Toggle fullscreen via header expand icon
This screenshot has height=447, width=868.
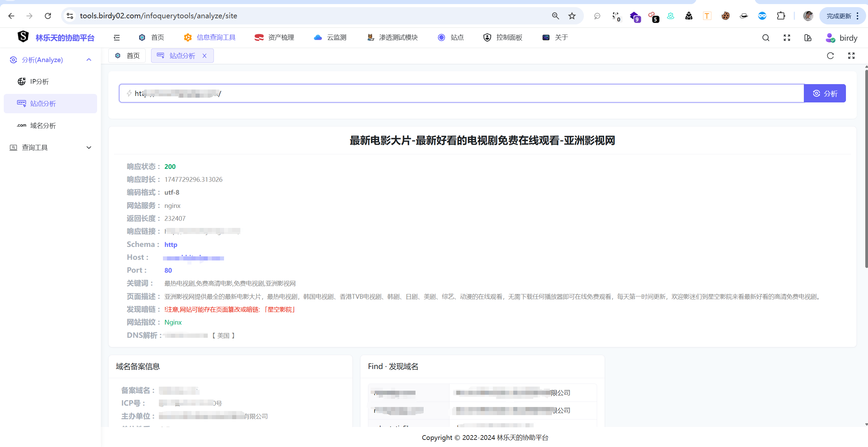click(x=787, y=38)
